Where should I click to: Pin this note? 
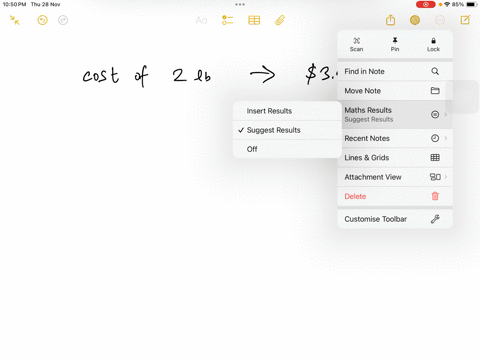(395, 45)
